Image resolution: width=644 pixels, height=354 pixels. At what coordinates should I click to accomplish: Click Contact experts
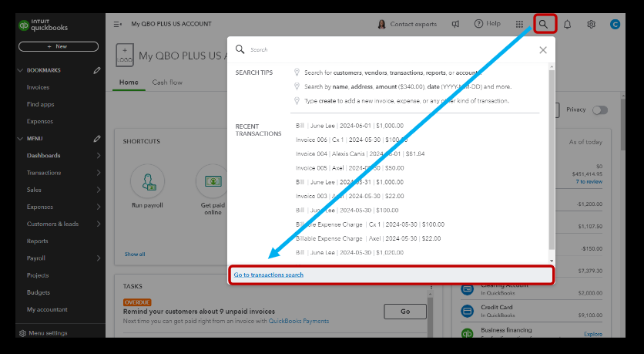click(x=407, y=24)
